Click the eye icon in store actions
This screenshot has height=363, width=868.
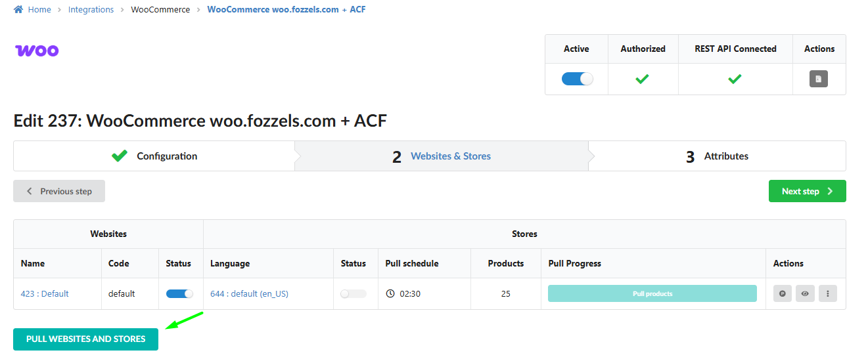(804, 293)
